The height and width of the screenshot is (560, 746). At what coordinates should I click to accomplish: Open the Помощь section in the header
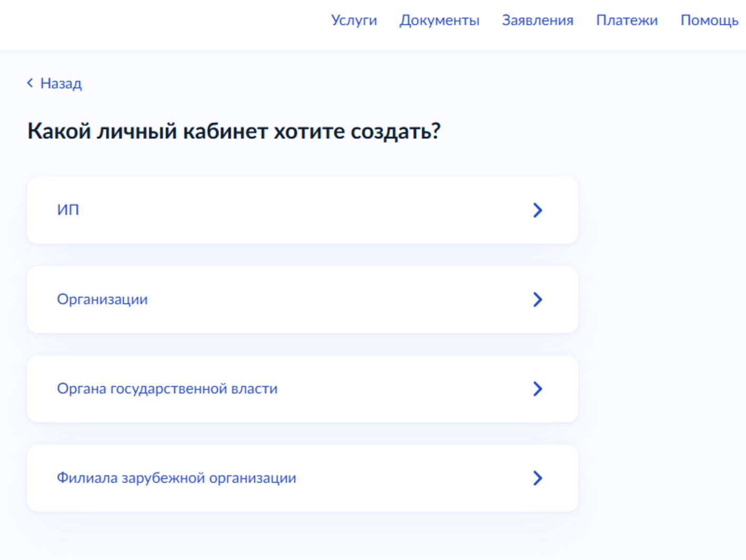click(709, 21)
